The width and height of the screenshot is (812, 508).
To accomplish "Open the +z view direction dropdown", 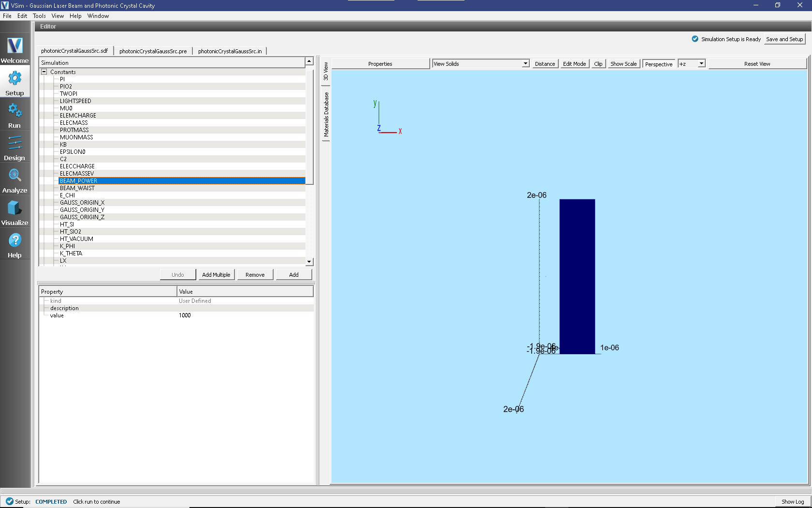I will click(692, 63).
